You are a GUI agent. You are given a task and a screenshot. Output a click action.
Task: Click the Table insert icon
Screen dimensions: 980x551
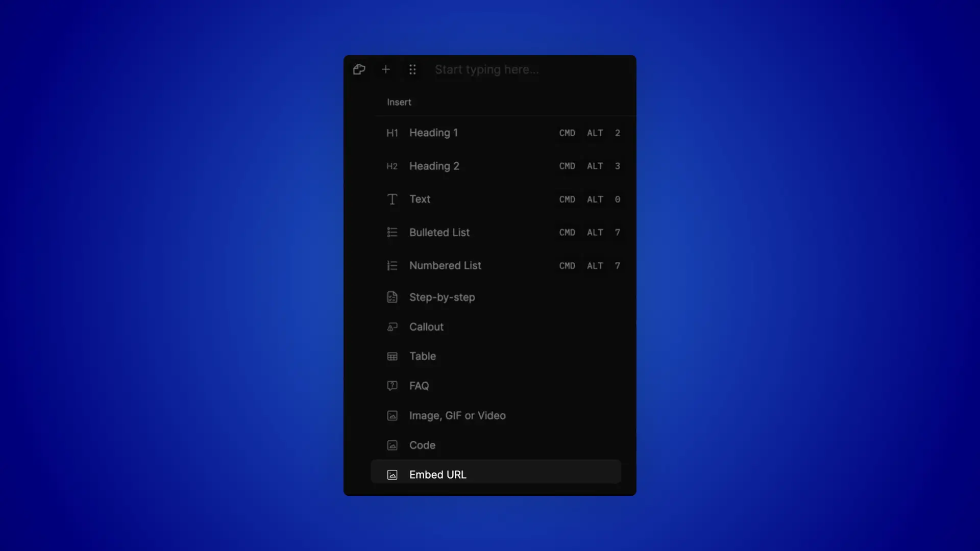pyautogui.click(x=391, y=356)
